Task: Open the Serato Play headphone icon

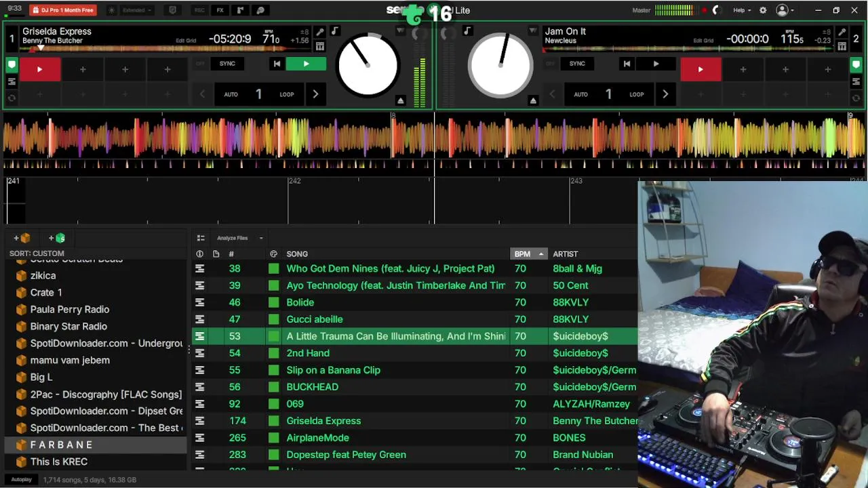Action: point(260,10)
